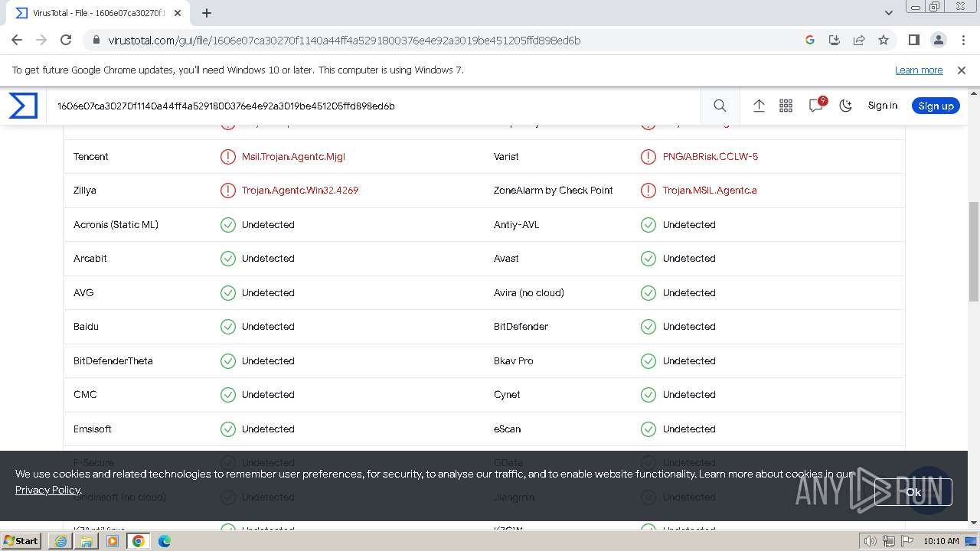Click the Sign in link
980x551 pixels.
882,106
